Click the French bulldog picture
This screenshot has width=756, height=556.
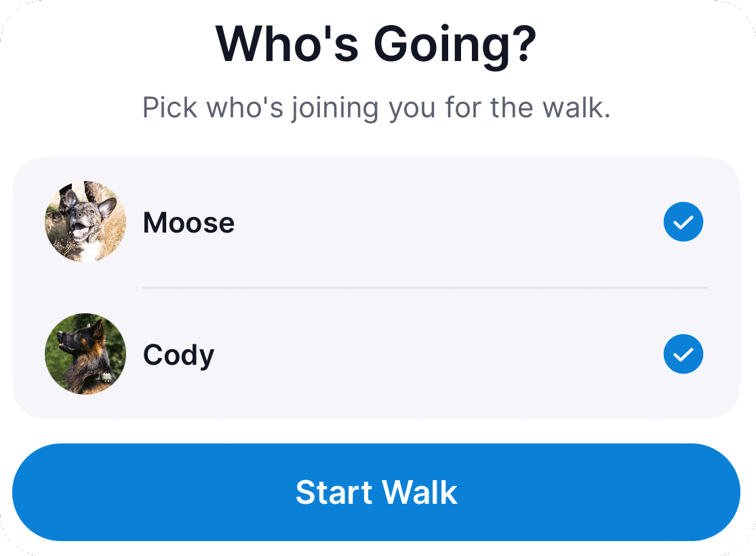tap(85, 222)
